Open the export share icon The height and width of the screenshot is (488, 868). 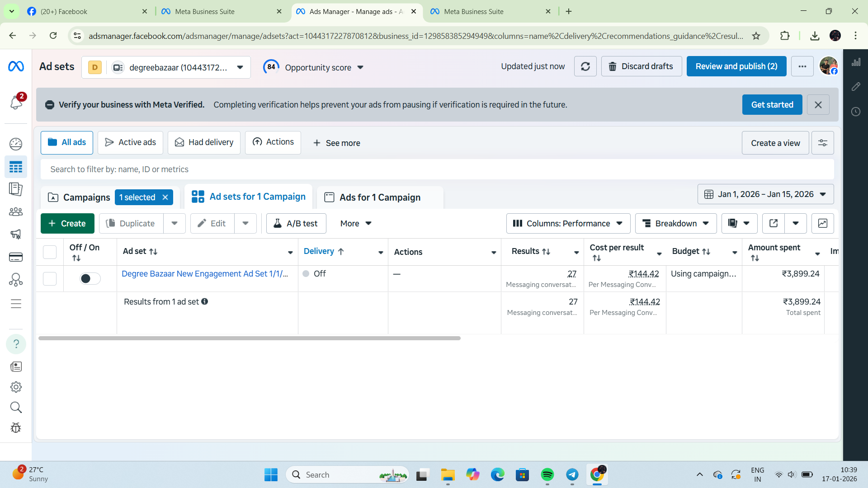pyautogui.click(x=773, y=223)
